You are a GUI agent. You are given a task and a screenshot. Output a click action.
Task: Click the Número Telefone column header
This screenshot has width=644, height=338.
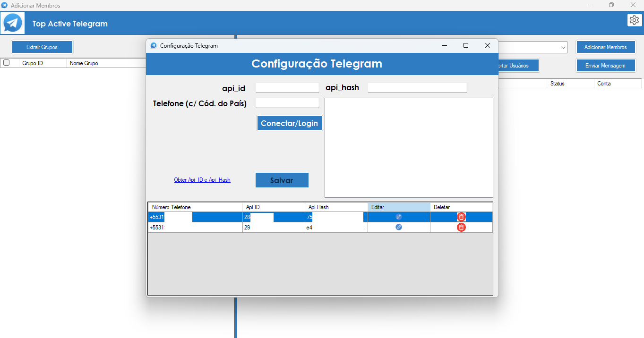(x=196, y=207)
